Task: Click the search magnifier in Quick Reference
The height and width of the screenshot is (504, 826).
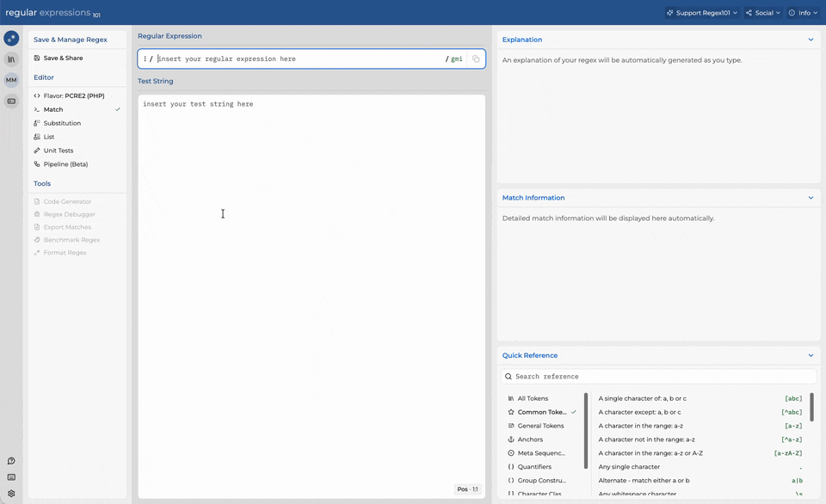Action: pyautogui.click(x=509, y=377)
